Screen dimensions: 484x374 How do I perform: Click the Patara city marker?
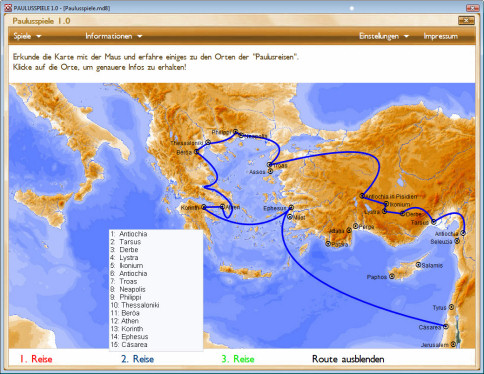tap(328, 244)
